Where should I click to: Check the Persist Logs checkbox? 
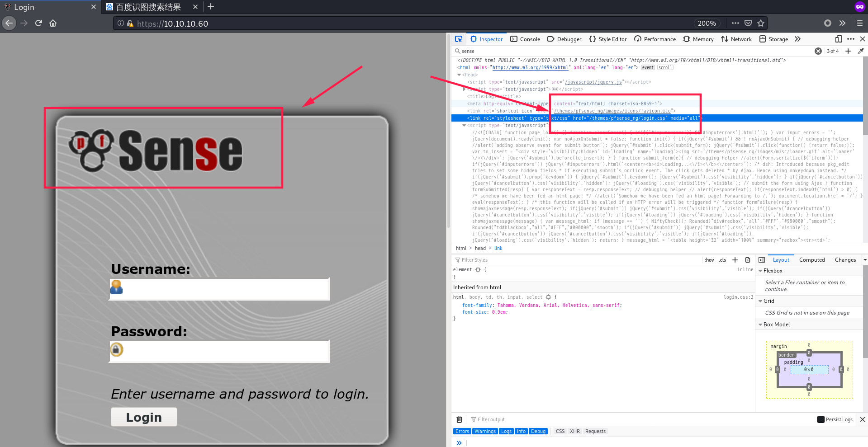tap(821, 419)
